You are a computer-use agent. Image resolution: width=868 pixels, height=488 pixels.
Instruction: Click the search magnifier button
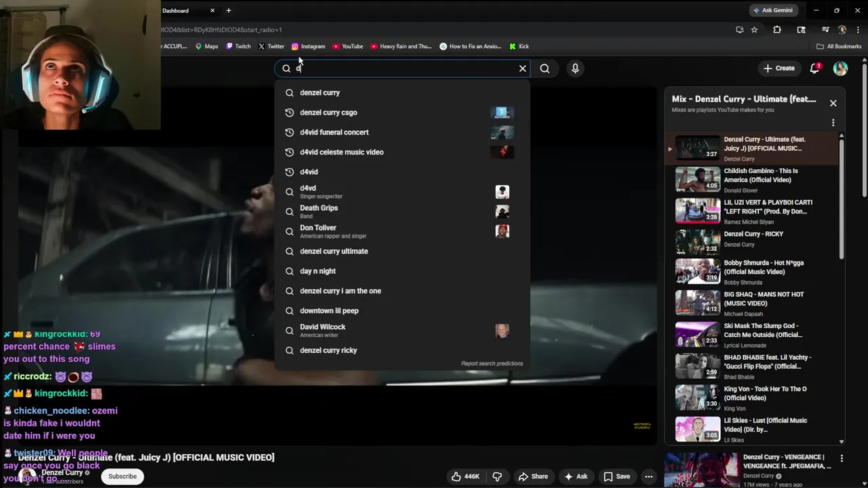(x=545, y=68)
